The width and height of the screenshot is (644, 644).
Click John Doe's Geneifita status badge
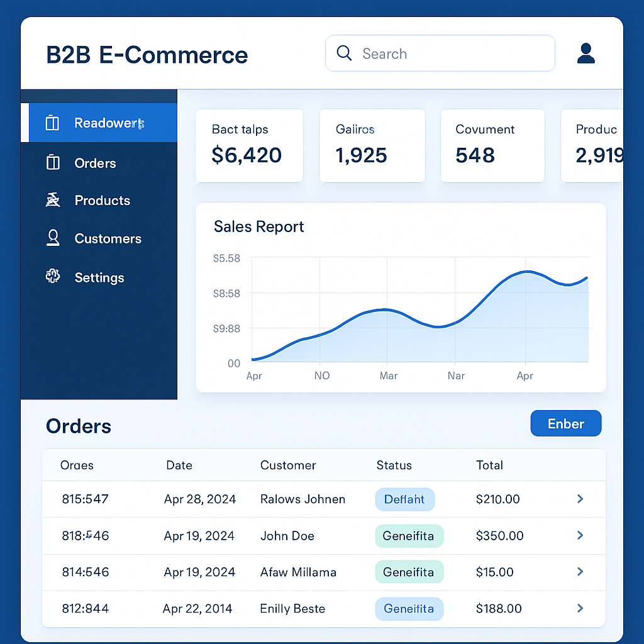(x=409, y=536)
